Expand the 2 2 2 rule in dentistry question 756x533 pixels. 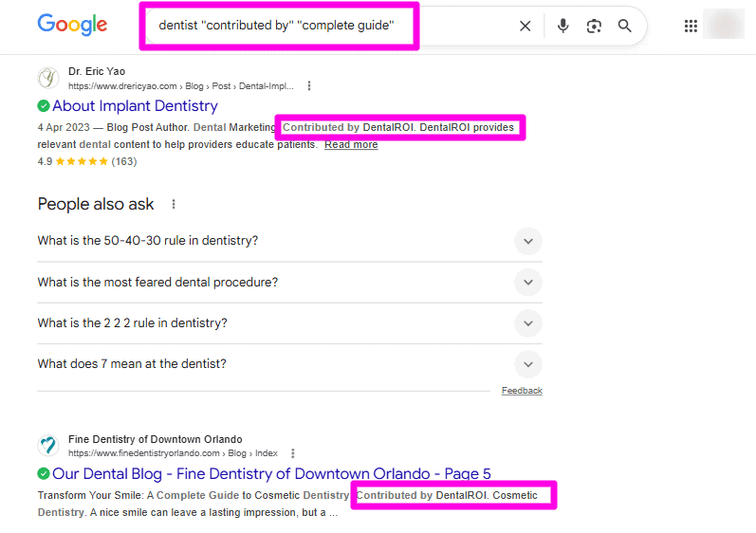[x=289, y=322]
